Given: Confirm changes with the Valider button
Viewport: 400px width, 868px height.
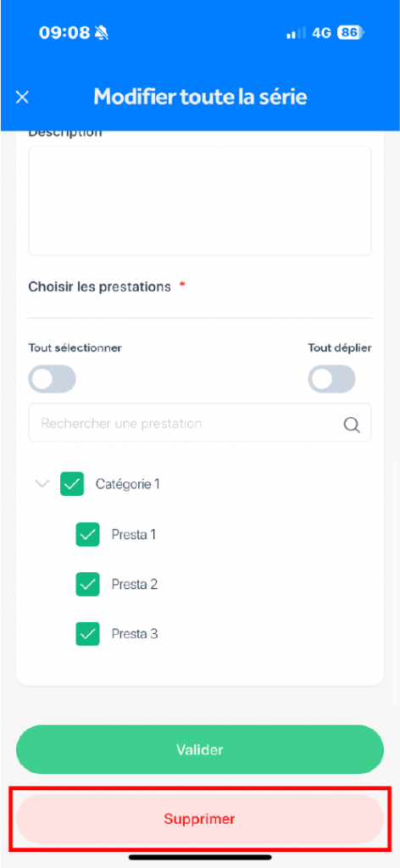Looking at the screenshot, I should coord(200,749).
